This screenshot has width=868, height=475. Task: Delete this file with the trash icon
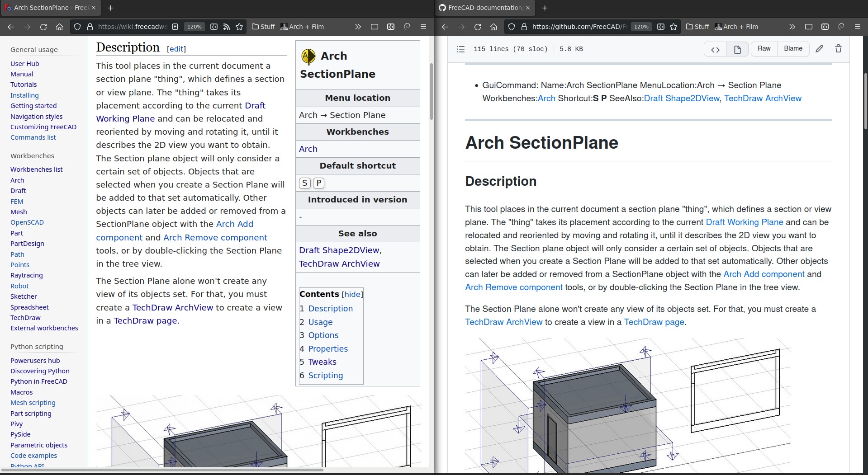pyautogui.click(x=838, y=49)
